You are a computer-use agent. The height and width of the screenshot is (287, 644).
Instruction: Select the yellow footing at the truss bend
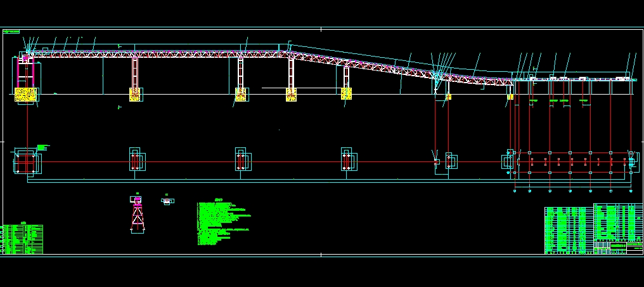tap(291, 95)
